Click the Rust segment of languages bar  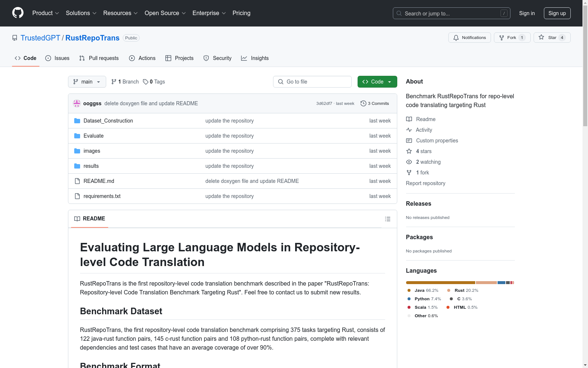[486, 283]
